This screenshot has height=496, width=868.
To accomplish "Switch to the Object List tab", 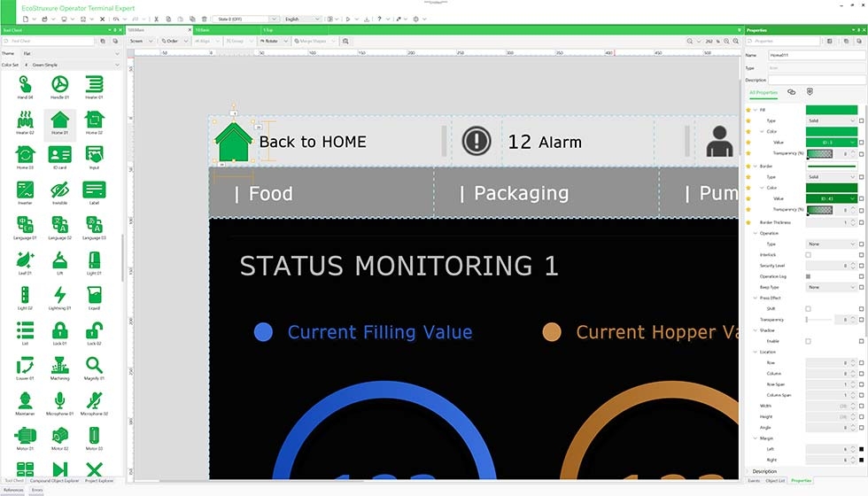I will 775,480.
